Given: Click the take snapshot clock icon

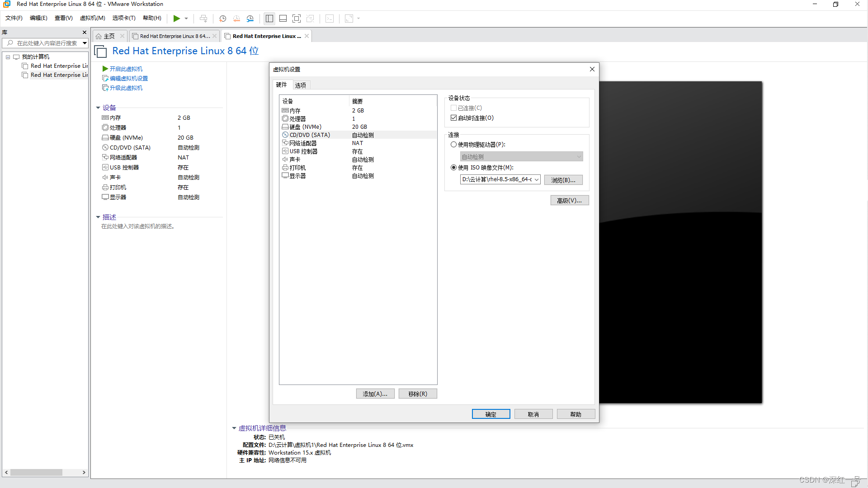Looking at the screenshot, I should click(222, 19).
